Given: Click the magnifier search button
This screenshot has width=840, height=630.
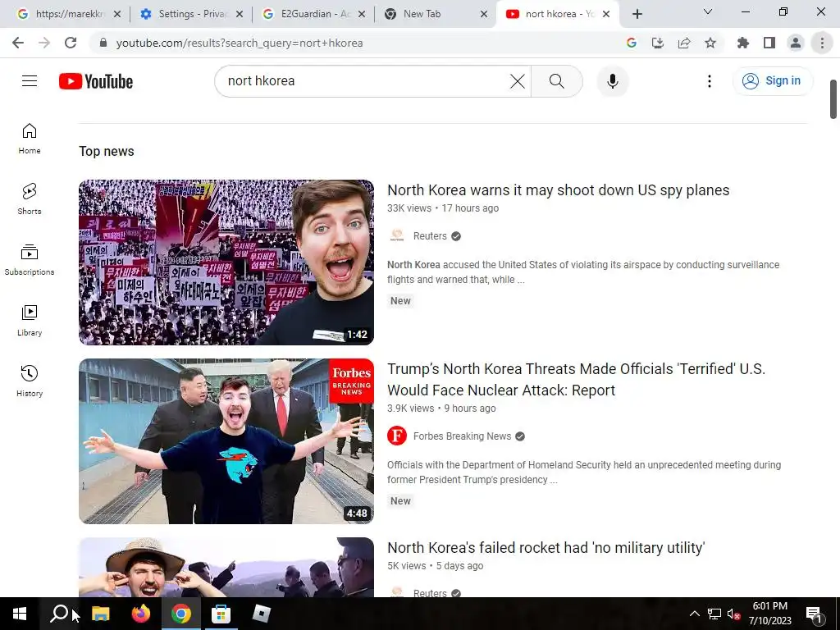Looking at the screenshot, I should click(x=557, y=81).
